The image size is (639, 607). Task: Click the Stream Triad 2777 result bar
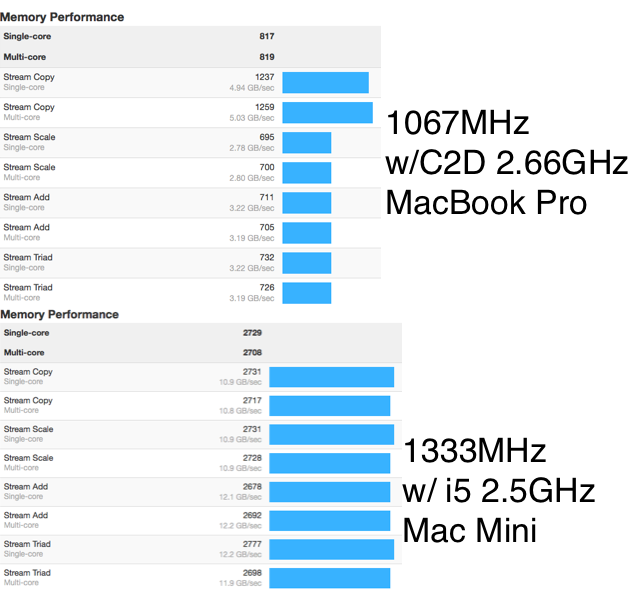332,550
